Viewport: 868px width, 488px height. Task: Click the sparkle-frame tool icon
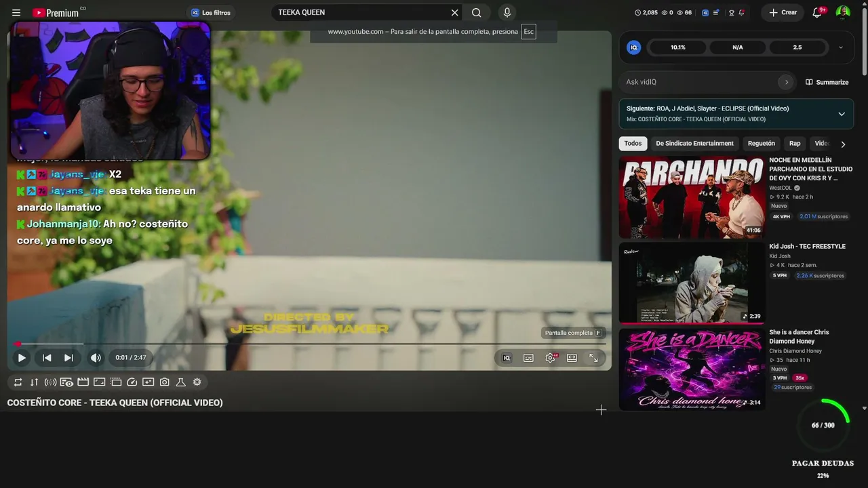coord(148,382)
